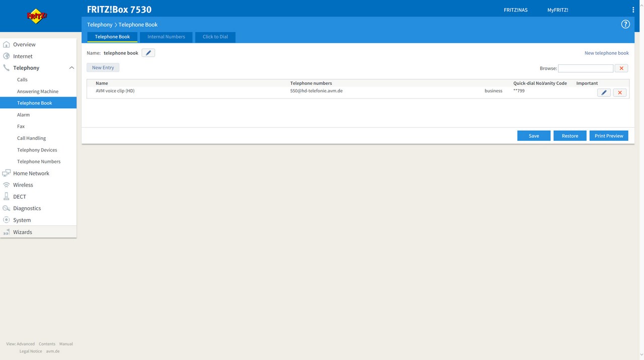
Task: Switch to the Telephone Book tab
Action: pyautogui.click(x=112, y=37)
